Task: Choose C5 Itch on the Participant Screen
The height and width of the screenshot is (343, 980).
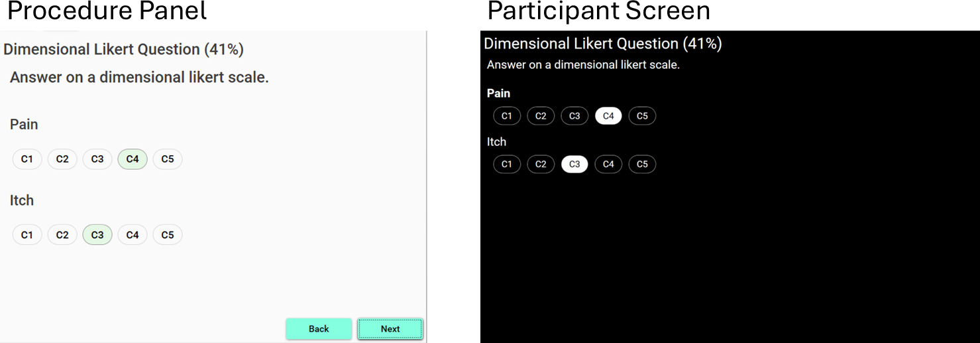Action: pyautogui.click(x=642, y=165)
